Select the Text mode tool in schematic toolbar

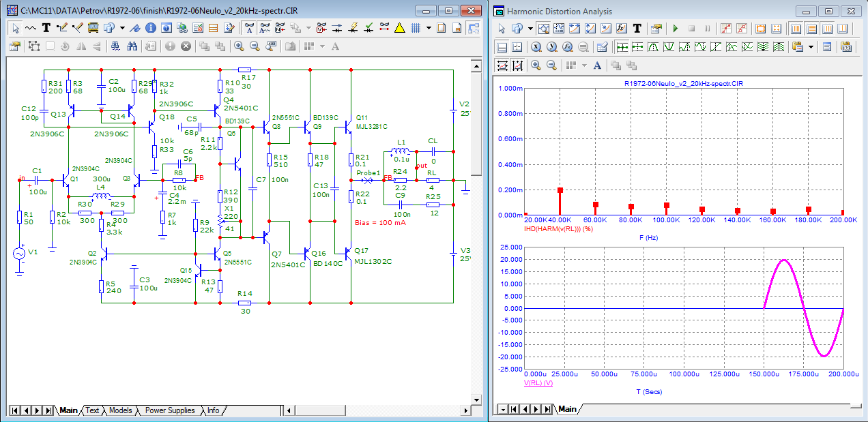point(46,28)
